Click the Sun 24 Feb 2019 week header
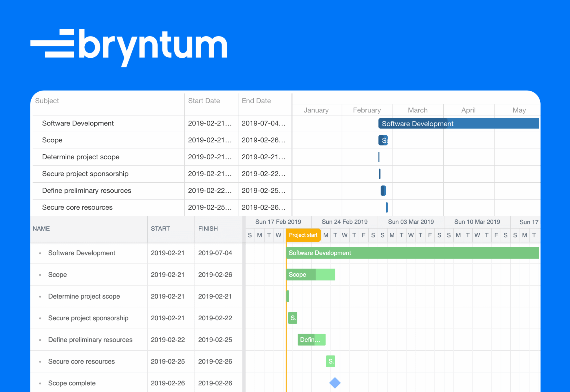Screen dimensions: 570x392 [x=345, y=222]
